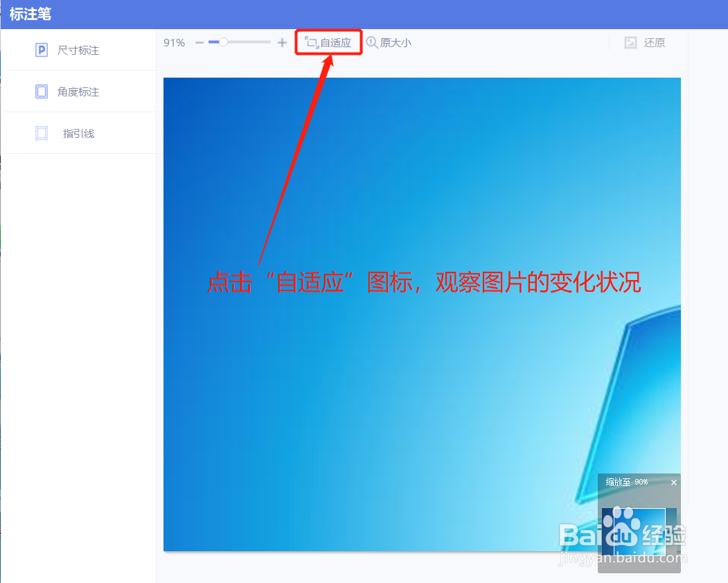The width and height of the screenshot is (728, 583).
Task: Click the navigator thumbnail in zoom popup
Action: tap(639, 532)
